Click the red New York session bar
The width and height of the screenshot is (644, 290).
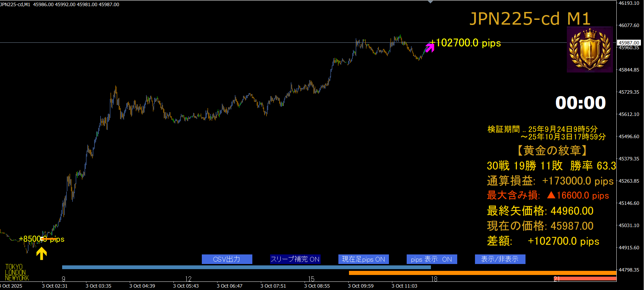(x=586, y=279)
